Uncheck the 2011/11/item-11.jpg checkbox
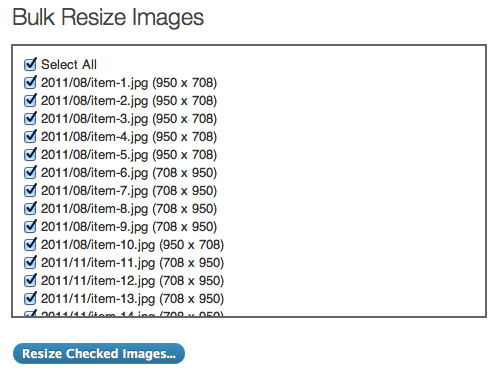This screenshot has width=499, height=373. [x=30, y=262]
